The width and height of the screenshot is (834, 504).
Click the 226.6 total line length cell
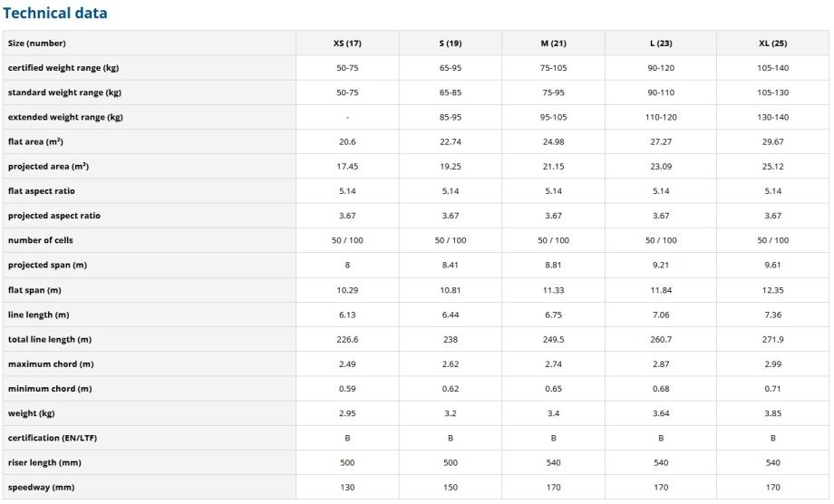pyautogui.click(x=347, y=339)
